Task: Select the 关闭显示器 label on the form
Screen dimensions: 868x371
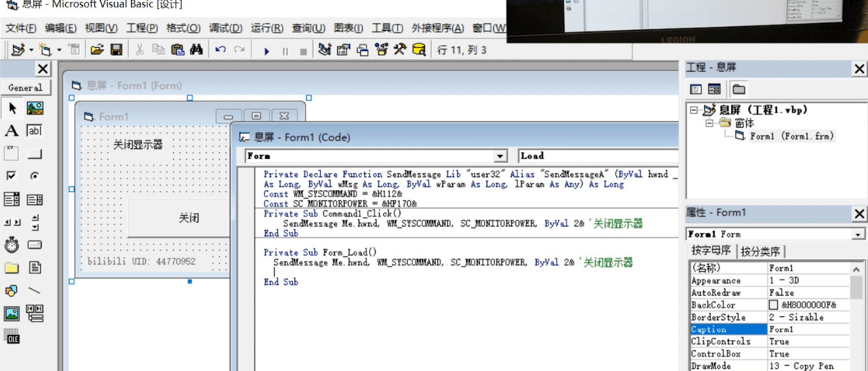Action: tap(138, 145)
